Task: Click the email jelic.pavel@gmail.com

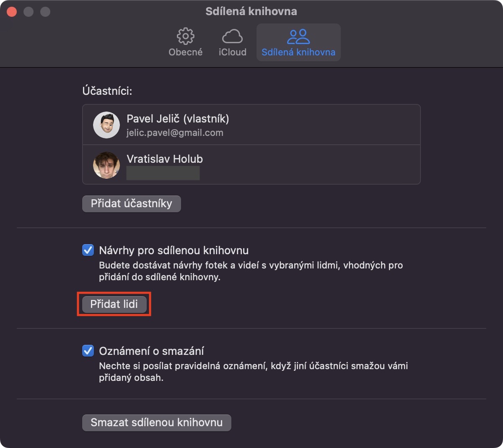Action: tap(175, 133)
